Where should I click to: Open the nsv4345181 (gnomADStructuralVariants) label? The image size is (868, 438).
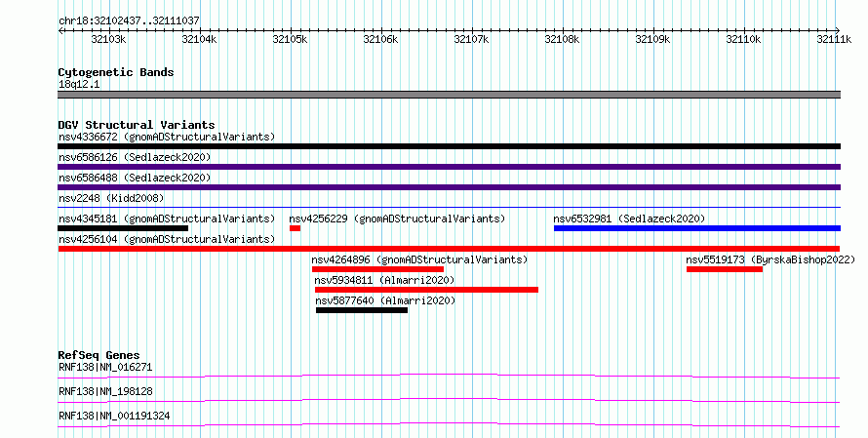pos(167,219)
